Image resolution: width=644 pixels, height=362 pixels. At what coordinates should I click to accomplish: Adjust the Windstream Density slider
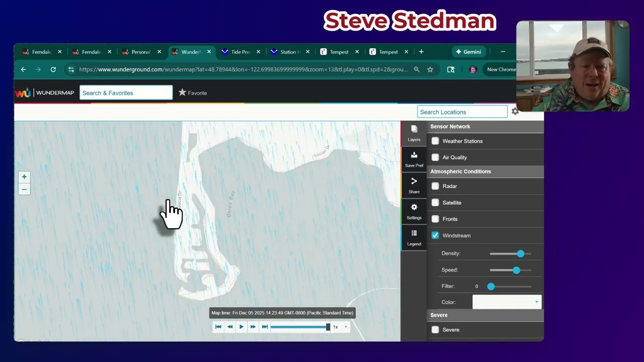[511, 254]
